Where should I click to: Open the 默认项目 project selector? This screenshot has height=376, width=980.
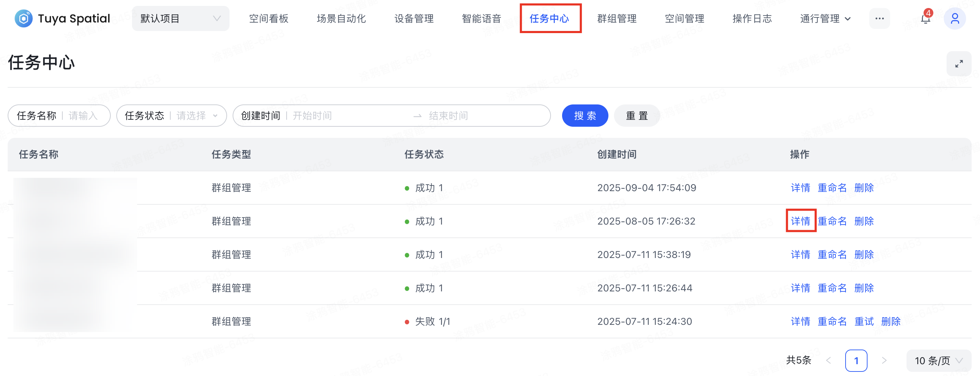click(180, 18)
